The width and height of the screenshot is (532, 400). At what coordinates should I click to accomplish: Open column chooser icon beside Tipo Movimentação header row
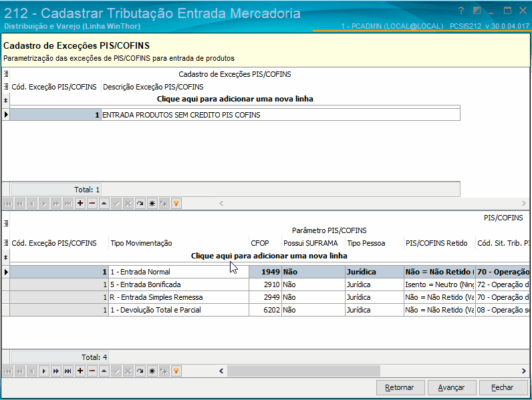6,242
